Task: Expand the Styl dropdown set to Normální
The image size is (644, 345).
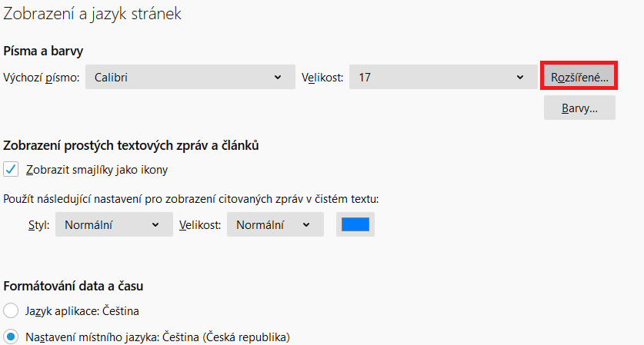Action: tap(112, 225)
